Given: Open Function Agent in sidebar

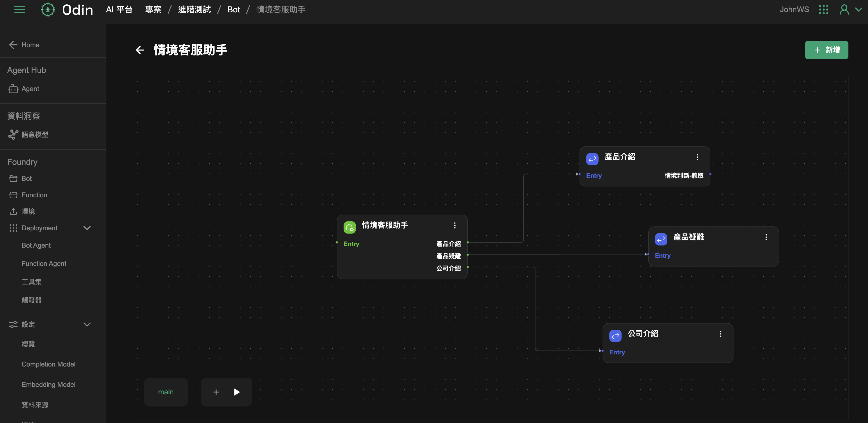Looking at the screenshot, I should pos(44,263).
